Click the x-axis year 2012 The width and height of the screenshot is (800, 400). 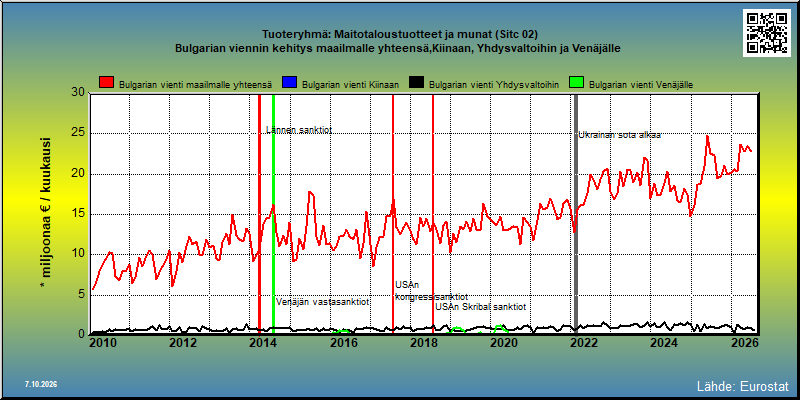coord(183,342)
